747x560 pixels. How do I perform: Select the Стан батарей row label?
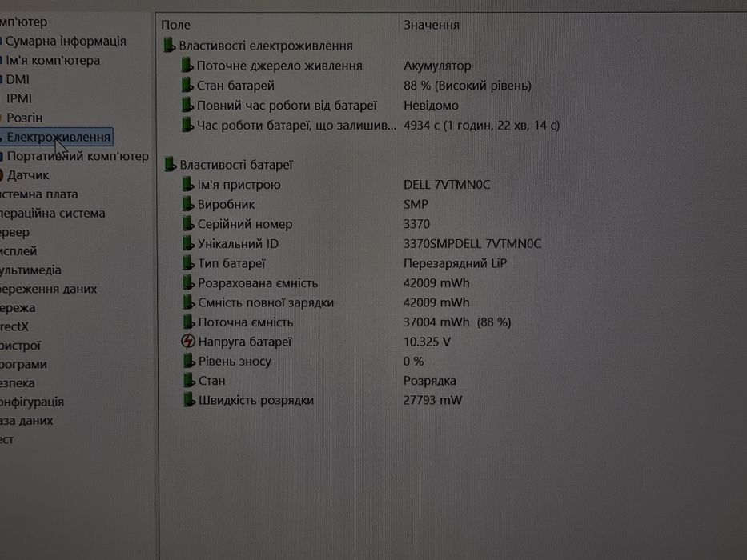(x=236, y=86)
